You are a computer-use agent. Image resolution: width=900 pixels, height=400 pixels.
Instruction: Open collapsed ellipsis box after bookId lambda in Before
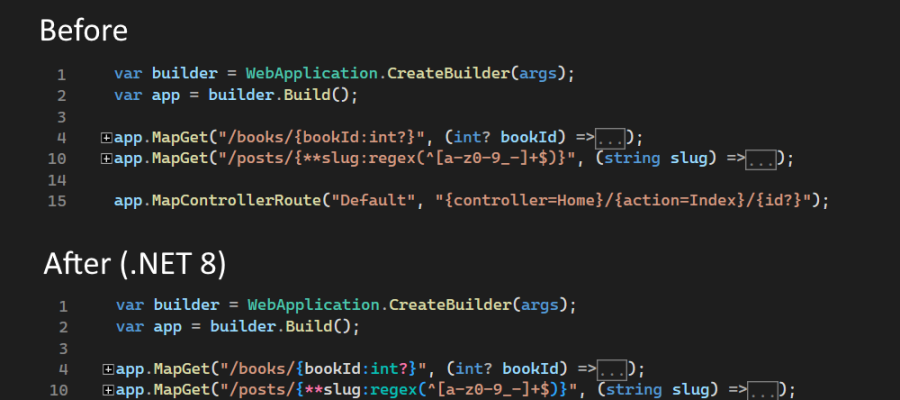coord(610,139)
